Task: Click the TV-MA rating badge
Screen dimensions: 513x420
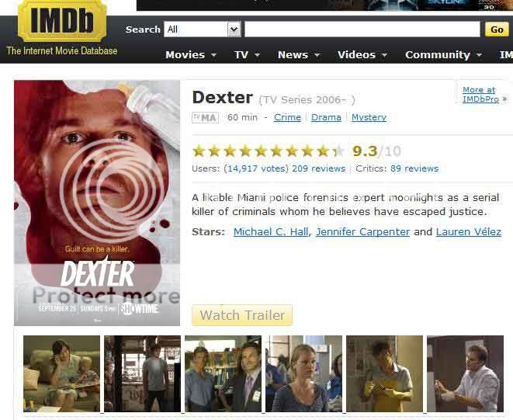Action: coord(205,117)
